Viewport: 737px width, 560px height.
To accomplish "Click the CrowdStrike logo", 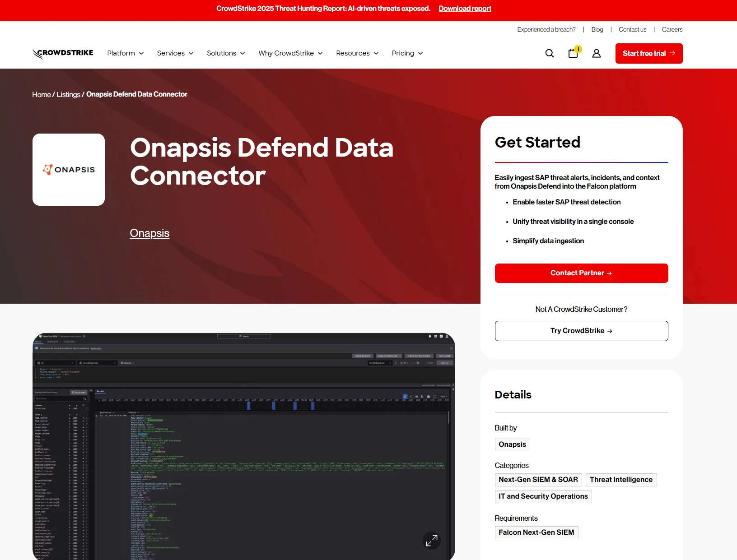I will 63,53.
